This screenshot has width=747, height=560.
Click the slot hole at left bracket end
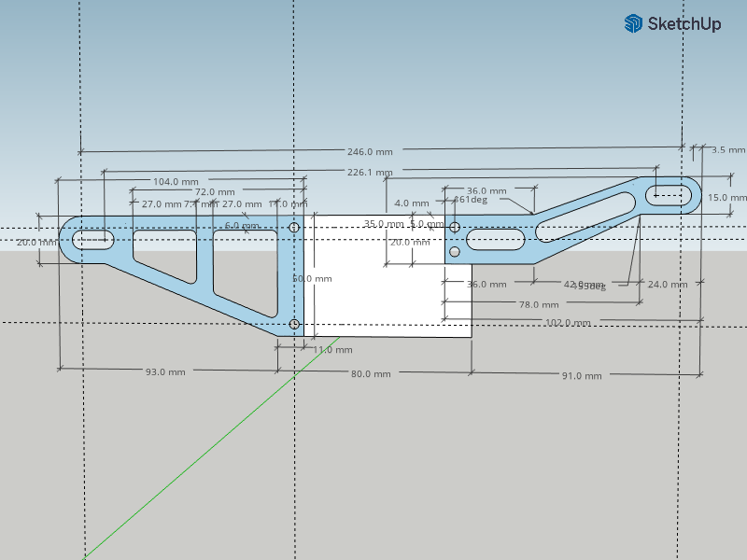[x=93, y=240]
